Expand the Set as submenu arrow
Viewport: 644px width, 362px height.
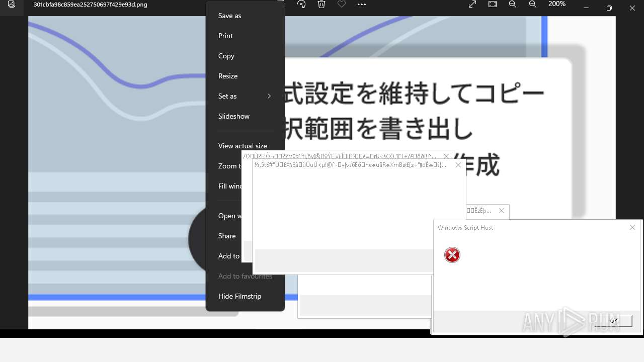coord(269,96)
